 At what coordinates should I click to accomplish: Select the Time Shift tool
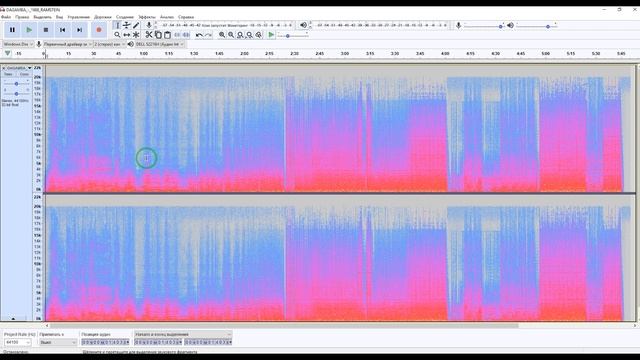[127, 35]
